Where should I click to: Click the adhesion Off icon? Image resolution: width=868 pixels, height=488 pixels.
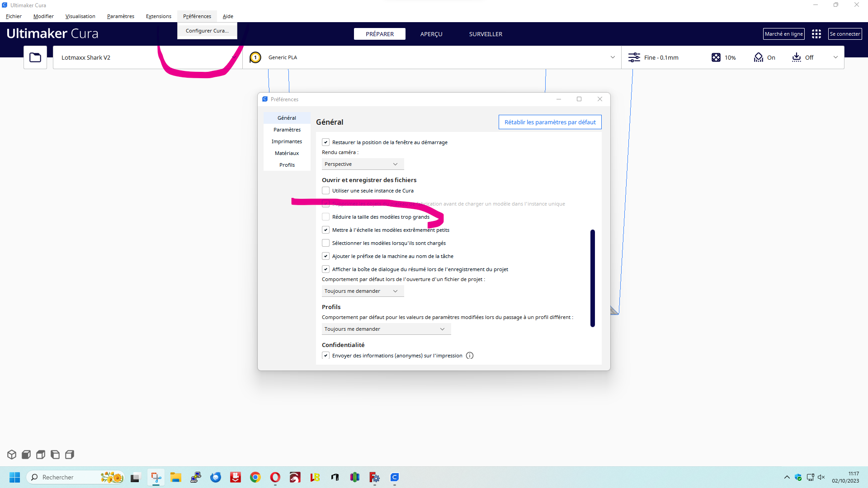[797, 57]
